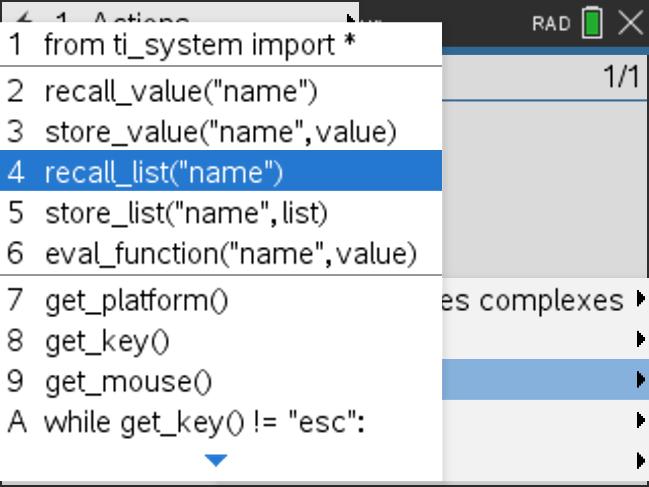649x487 pixels.
Task: Open the submenu arrow on the bottom row
Action: [639, 460]
